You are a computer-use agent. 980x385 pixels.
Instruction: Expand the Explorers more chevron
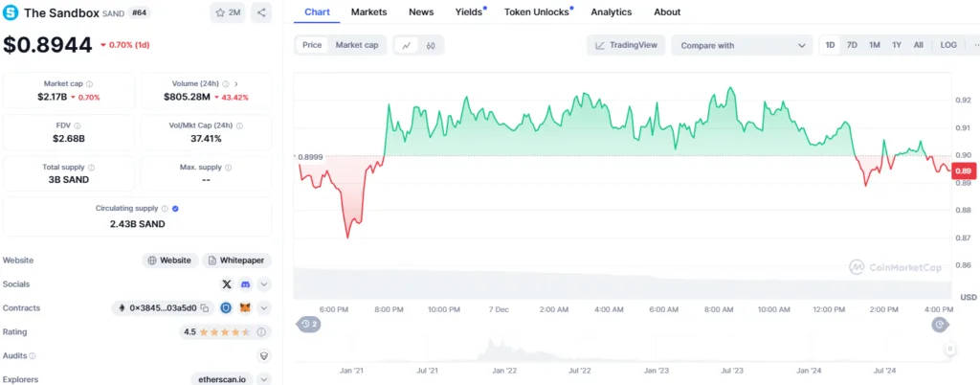(x=264, y=379)
